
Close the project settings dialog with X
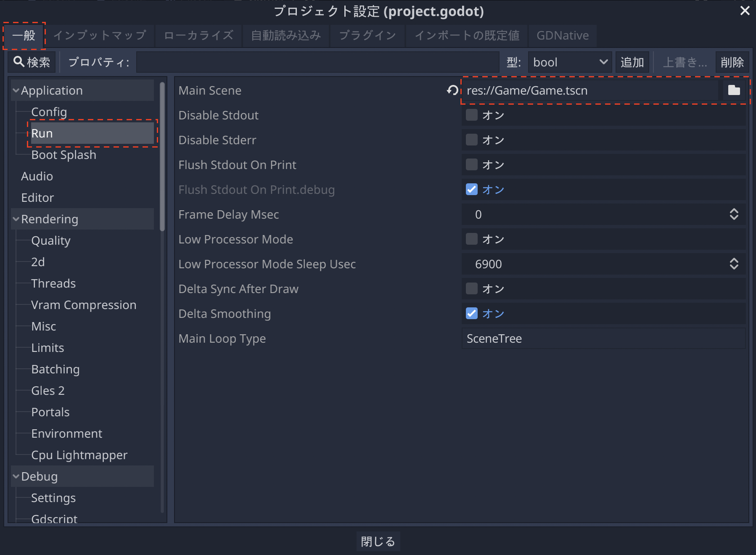pyautogui.click(x=745, y=11)
